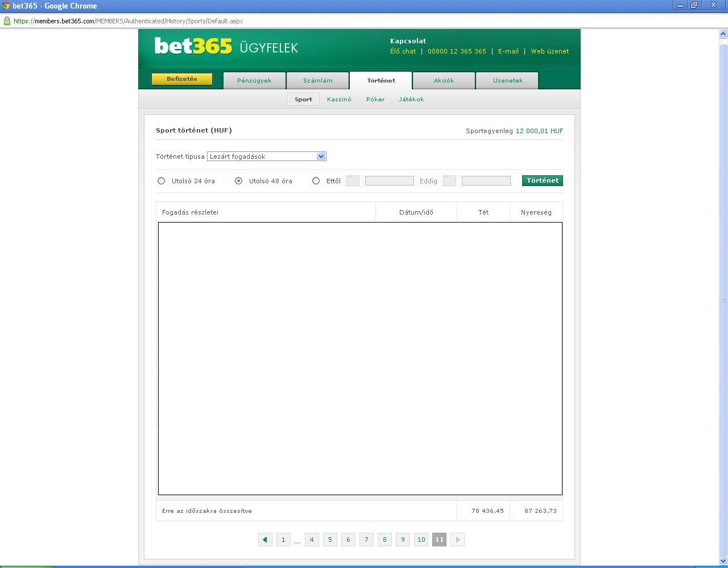Click the Sport történet (HUF) heading
This screenshot has height=568, width=728.
(194, 130)
